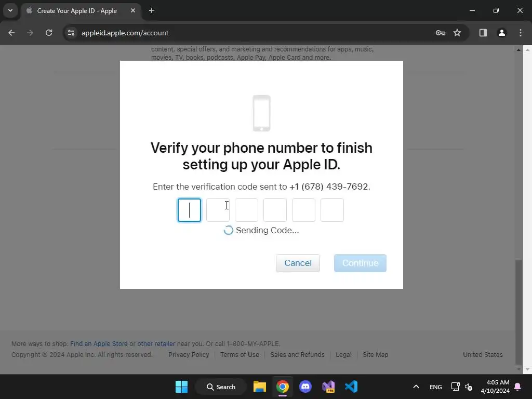Focus the sixth verification code digit box
This screenshot has width=532, height=399.
point(332,210)
